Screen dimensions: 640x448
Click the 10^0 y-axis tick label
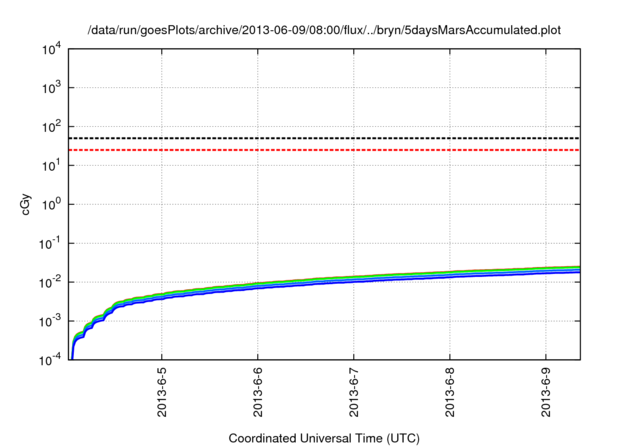click(x=51, y=204)
